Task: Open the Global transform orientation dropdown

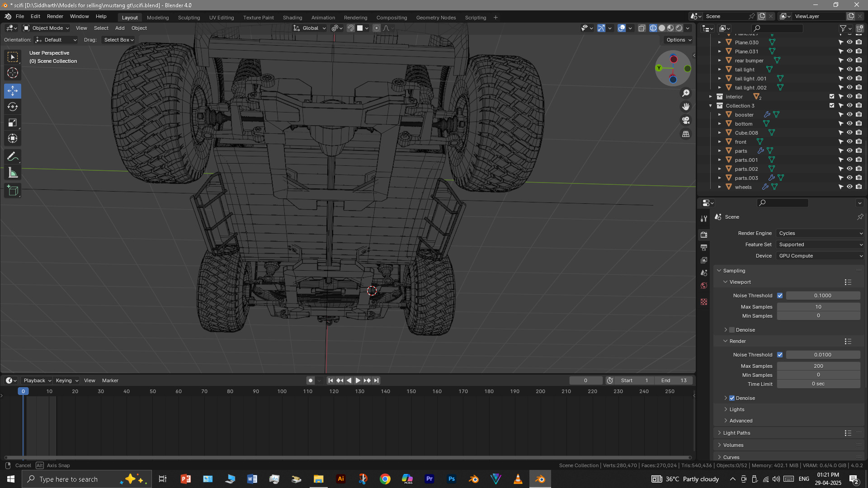Action: tap(310, 28)
